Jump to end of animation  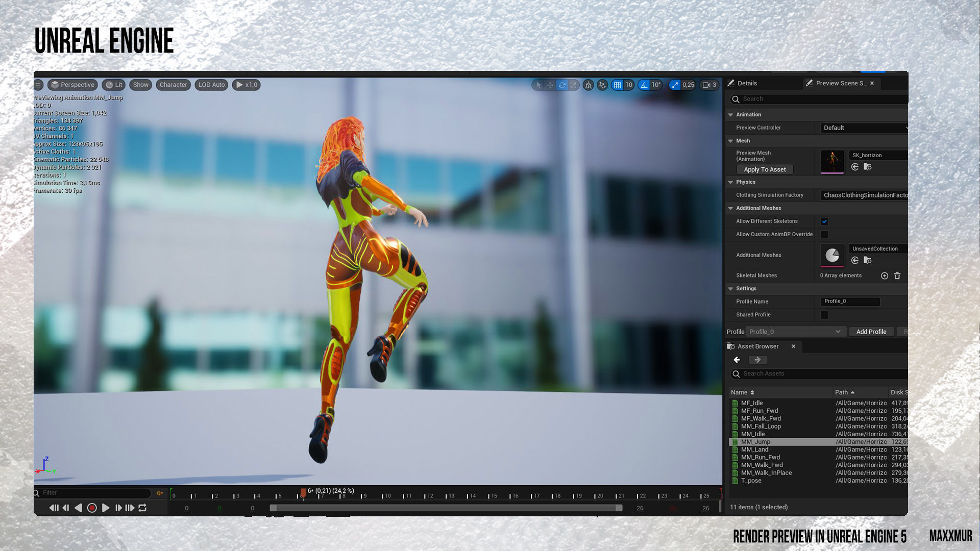(x=130, y=508)
